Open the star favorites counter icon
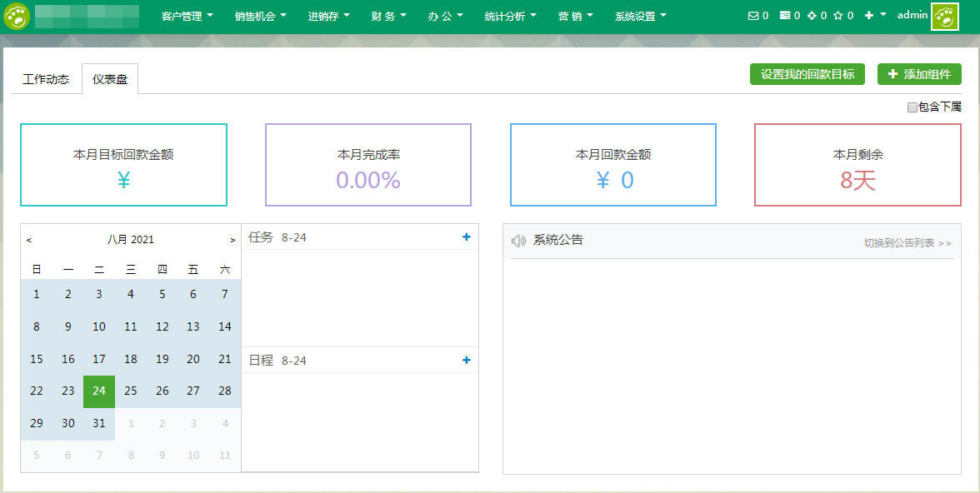Viewport: 980px width, 493px height. [838, 15]
